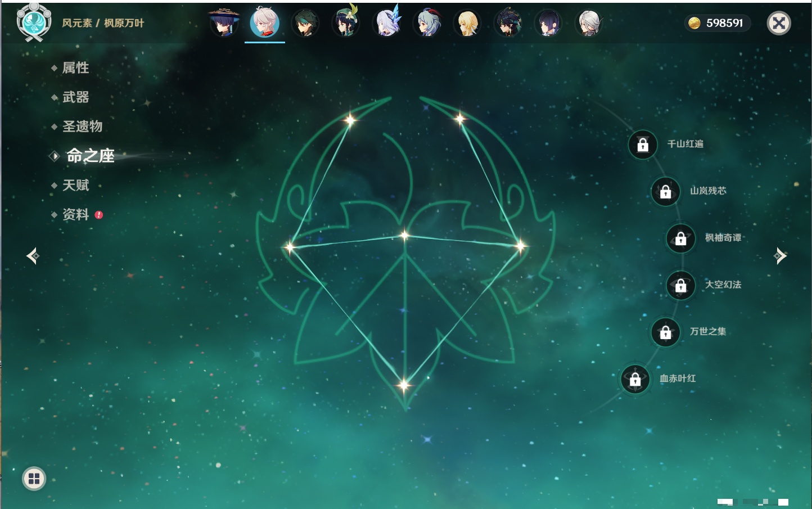The width and height of the screenshot is (812, 509).
Task: Close the character screen with the X button
Action: click(x=779, y=23)
